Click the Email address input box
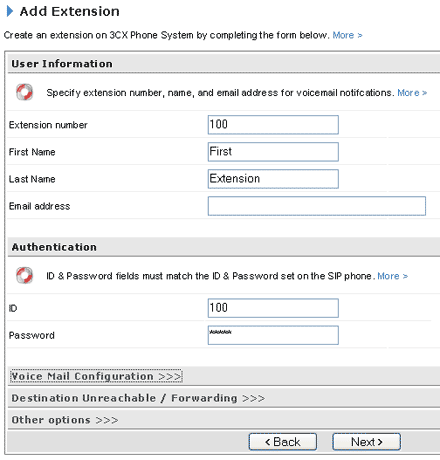 pos(317,206)
